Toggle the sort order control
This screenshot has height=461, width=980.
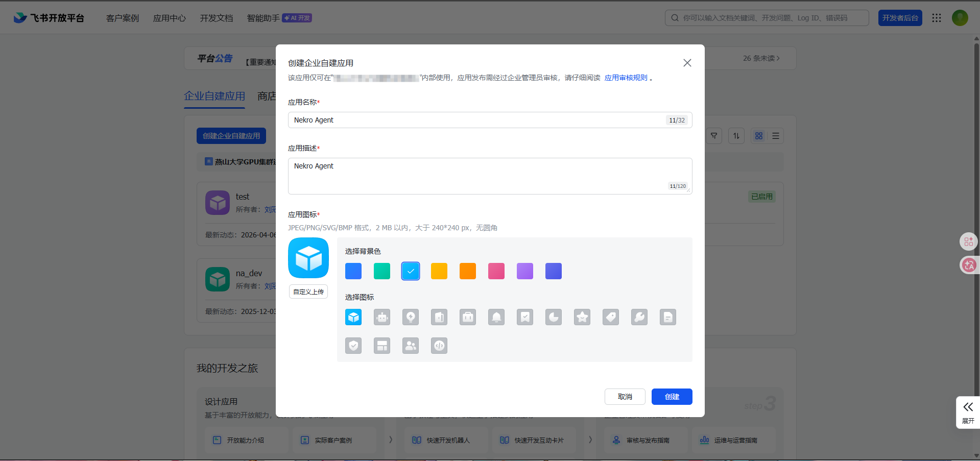click(736, 136)
